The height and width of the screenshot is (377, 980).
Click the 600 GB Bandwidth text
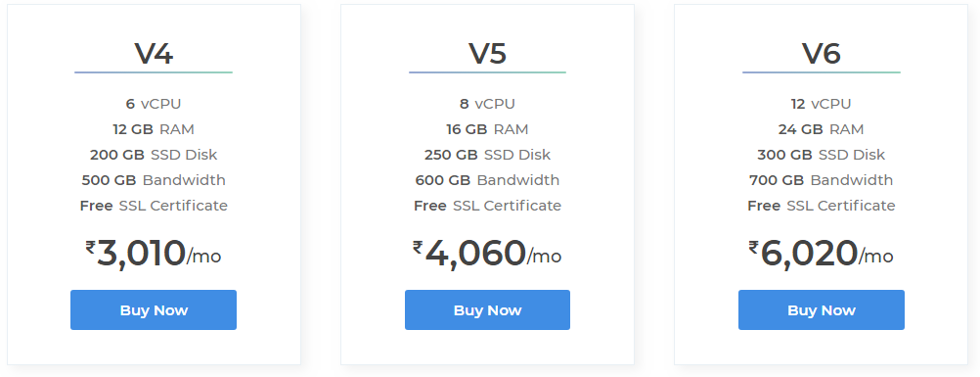(487, 180)
